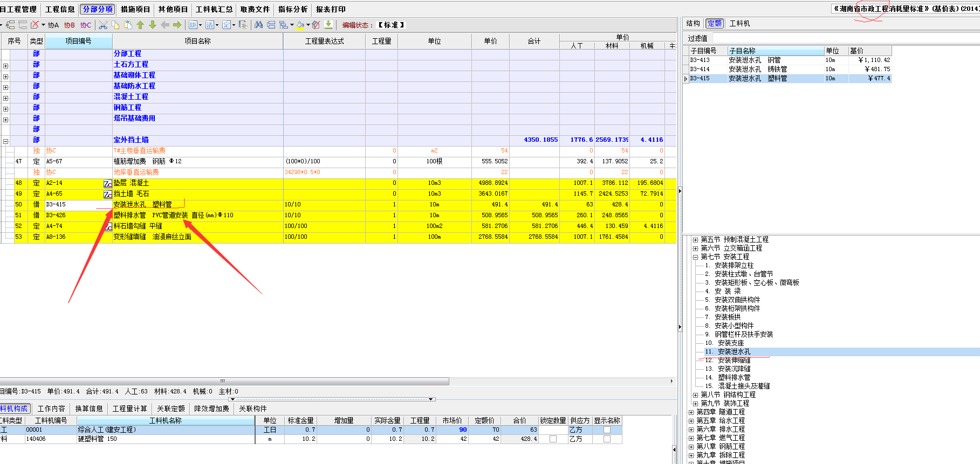Select quota row D3-413 钢管

(790, 60)
